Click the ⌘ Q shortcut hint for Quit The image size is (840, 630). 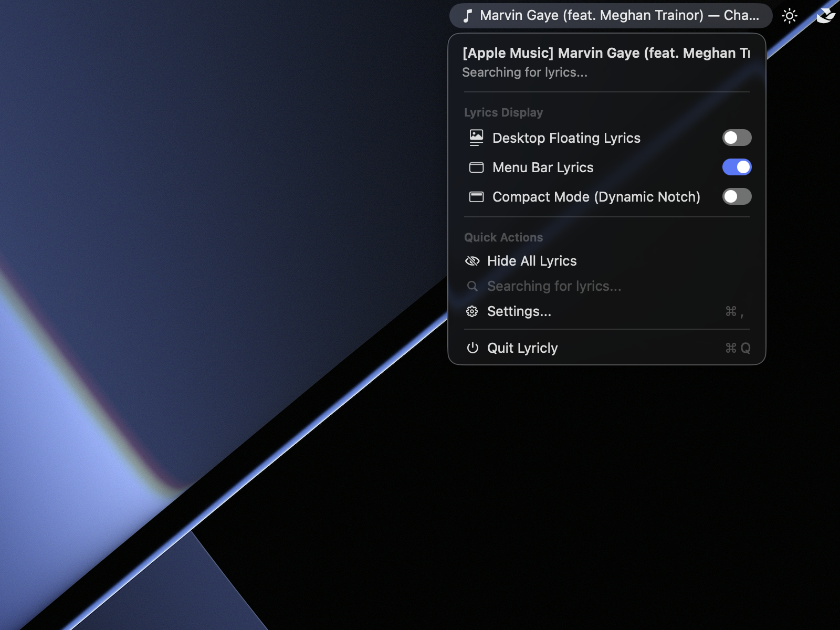[738, 348]
